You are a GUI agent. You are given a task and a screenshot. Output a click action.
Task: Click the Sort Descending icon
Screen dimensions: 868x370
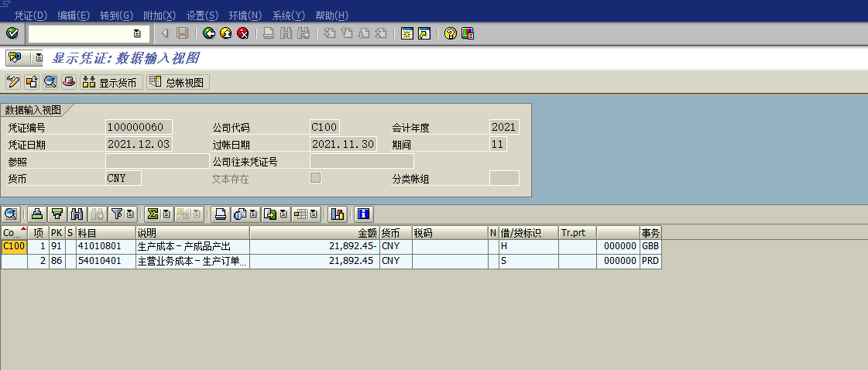point(56,214)
